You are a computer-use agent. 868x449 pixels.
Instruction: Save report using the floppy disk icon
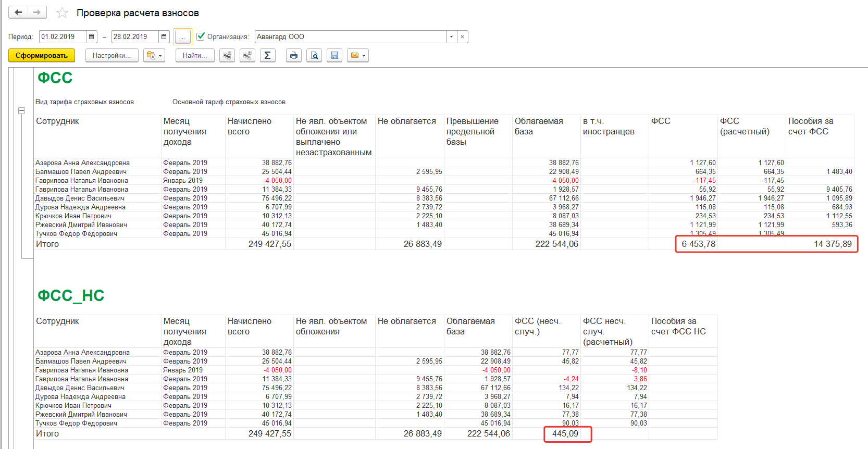[334, 56]
